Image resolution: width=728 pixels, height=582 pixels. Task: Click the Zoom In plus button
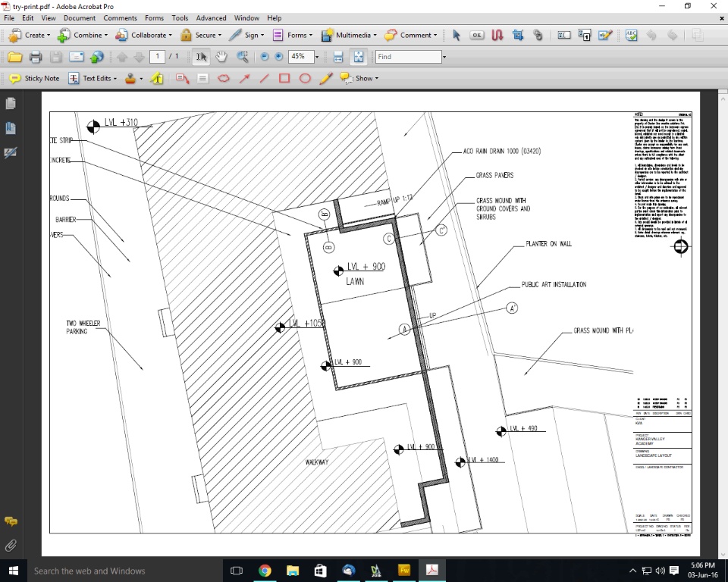[278, 57]
